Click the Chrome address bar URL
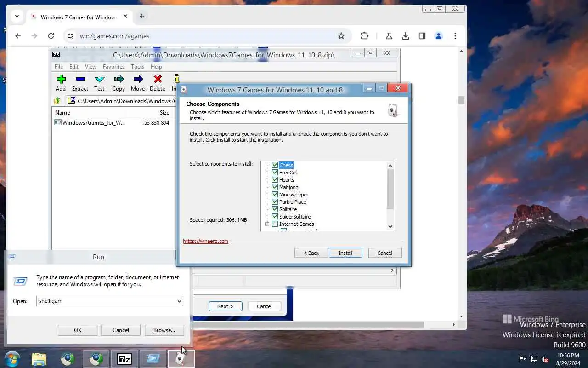588x368 pixels. (x=114, y=36)
